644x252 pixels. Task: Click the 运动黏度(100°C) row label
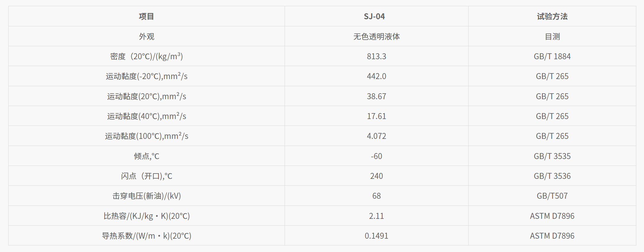coord(146,136)
